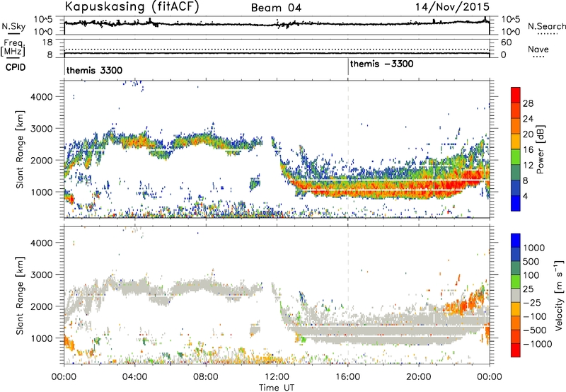Click the "04:00" time tick label
Viewport: 566px width, 392px height.
(135, 376)
